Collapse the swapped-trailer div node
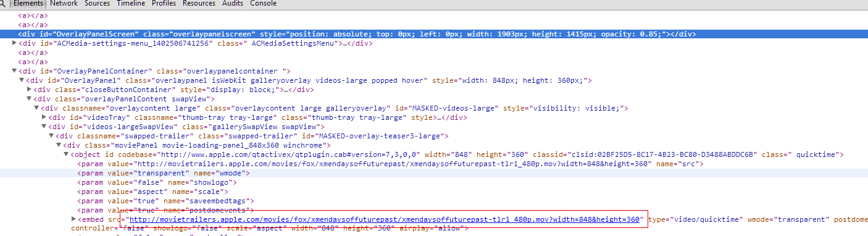The height and width of the screenshot is (236, 868). pos(52,136)
